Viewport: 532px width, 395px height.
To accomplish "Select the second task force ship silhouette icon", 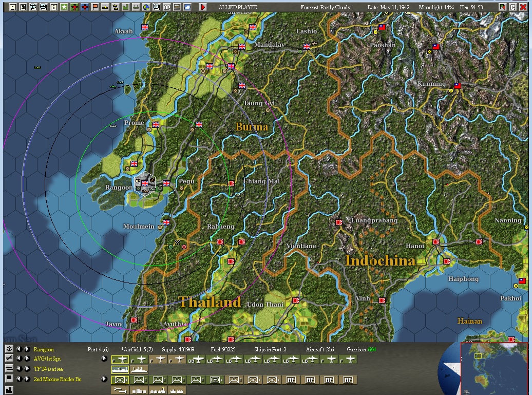I will tap(139, 369).
